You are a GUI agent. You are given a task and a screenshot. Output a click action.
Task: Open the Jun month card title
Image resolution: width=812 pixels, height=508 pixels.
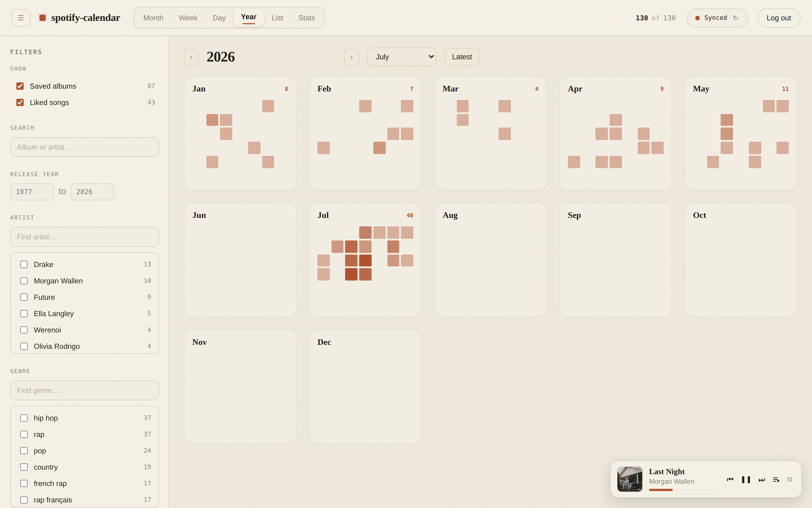[199, 215]
